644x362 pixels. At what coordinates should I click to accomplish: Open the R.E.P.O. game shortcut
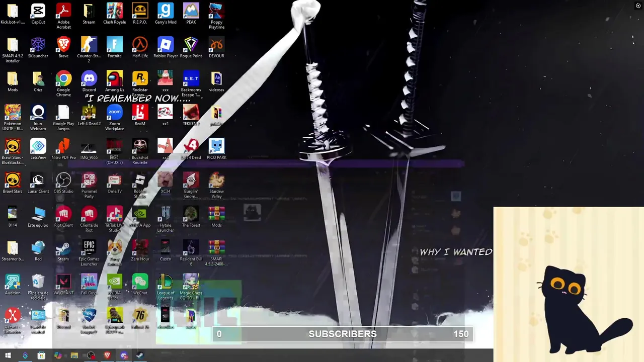pos(140,14)
